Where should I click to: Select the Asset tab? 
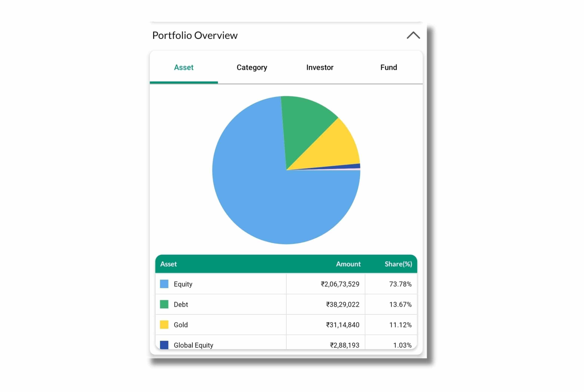[184, 67]
